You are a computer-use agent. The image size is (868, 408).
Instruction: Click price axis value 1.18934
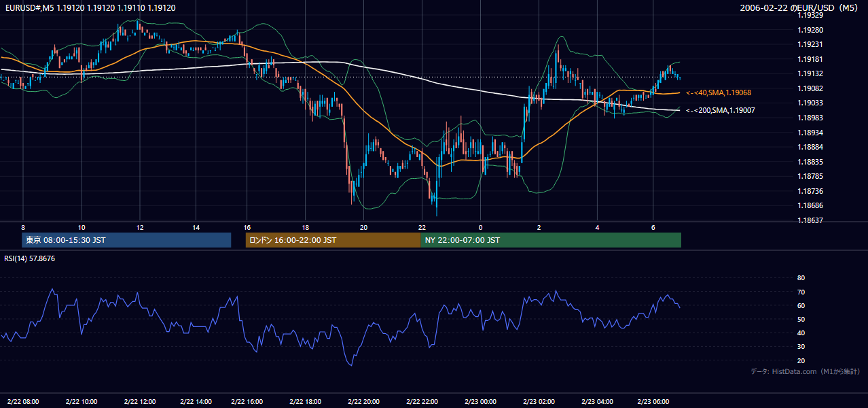pos(810,133)
